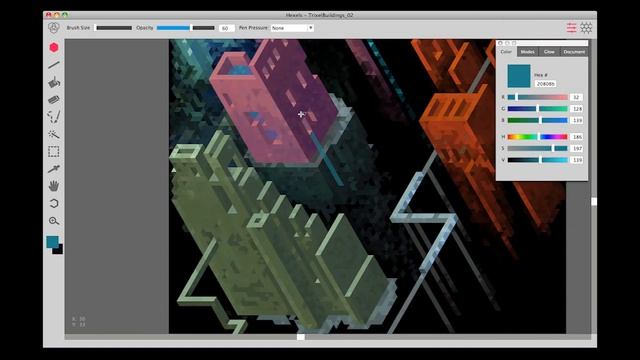Click the H value field showing 186

point(576,137)
